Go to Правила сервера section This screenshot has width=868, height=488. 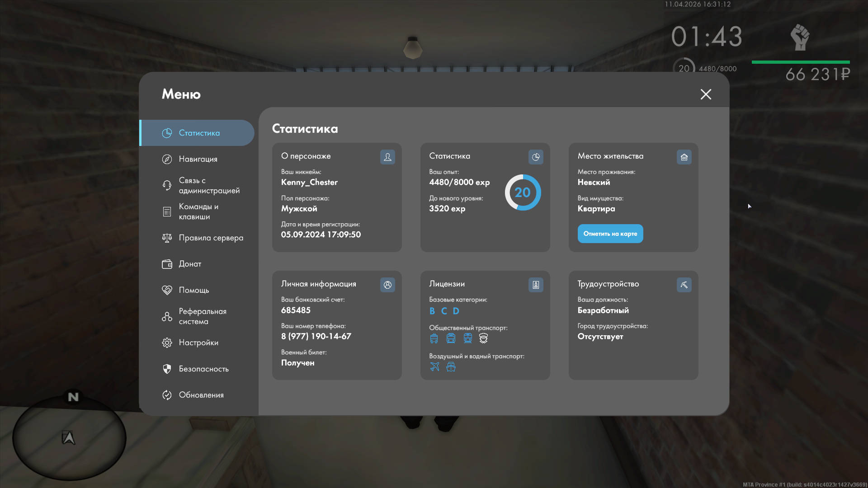tap(210, 238)
